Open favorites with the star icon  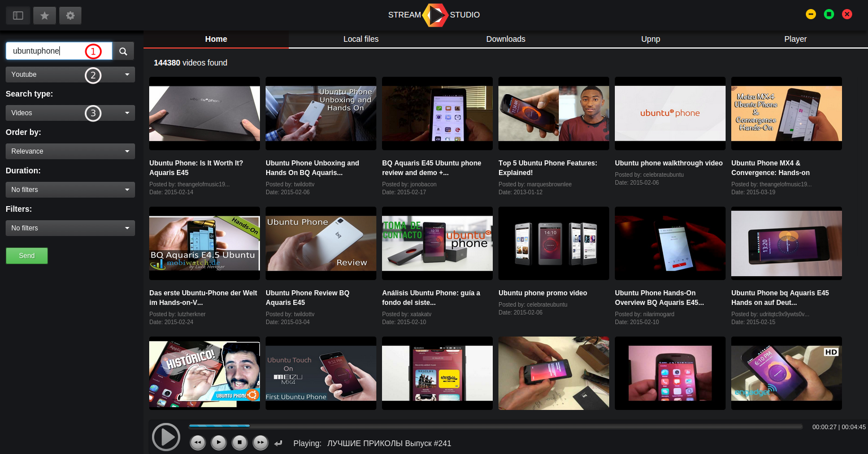coord(45,15)
